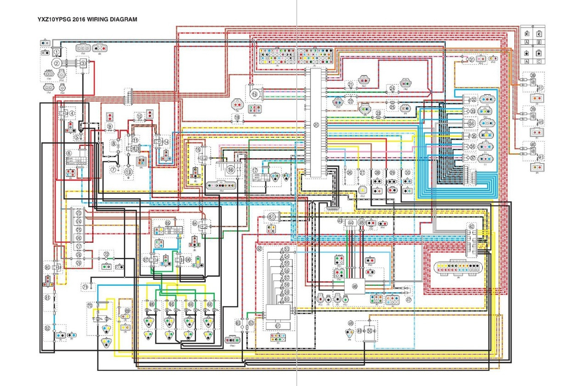Select circled number 9 on the diagram
Viewport: 588px width, 386px height.
pyautogui.click(x=109, y=126)
